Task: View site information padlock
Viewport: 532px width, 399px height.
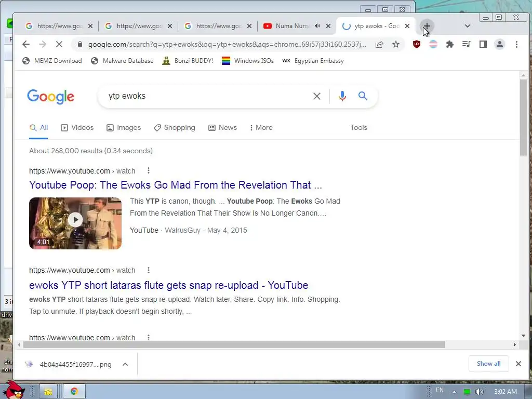Action: point(79,45)
